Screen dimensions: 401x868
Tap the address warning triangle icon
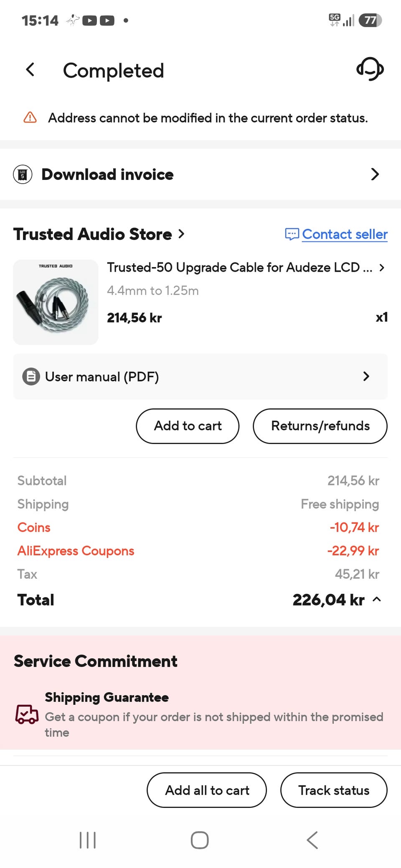pos(30,118)
